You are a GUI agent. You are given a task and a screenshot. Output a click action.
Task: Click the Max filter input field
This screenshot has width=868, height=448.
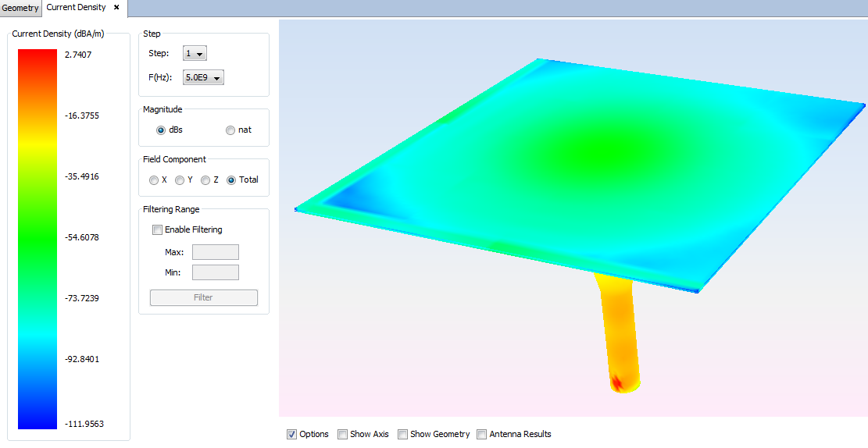click(216, 252)
